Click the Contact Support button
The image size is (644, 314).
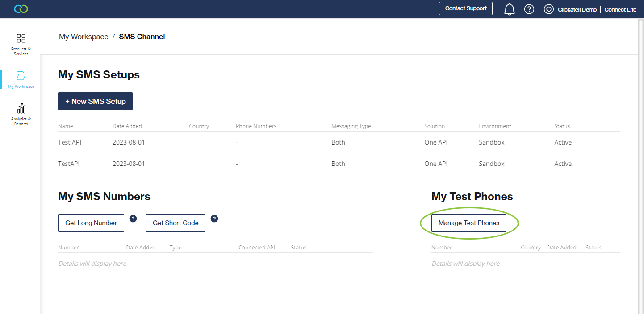(x=466, y=8)
